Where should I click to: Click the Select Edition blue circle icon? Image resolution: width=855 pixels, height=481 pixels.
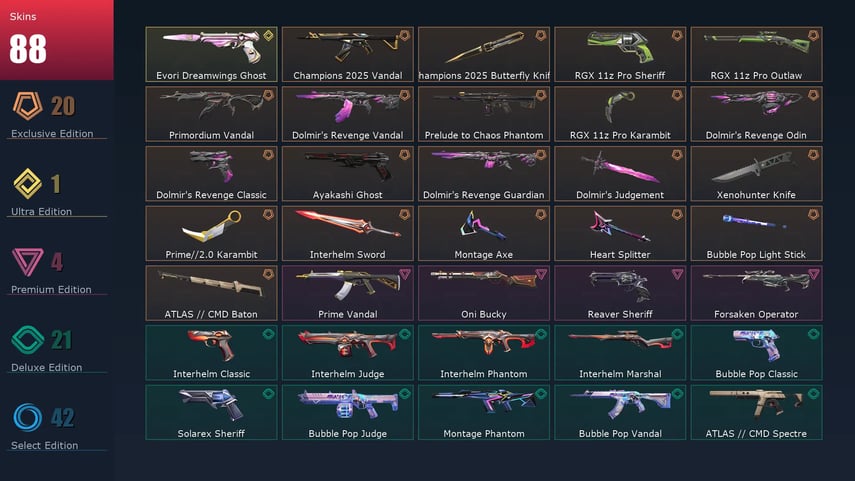pos(27,418)
